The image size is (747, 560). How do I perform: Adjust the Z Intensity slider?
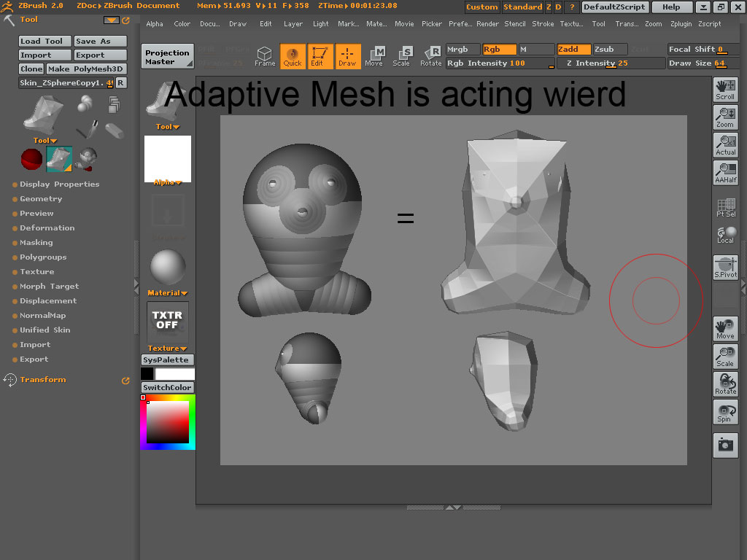pyautogui.click(x=611, y=63)
